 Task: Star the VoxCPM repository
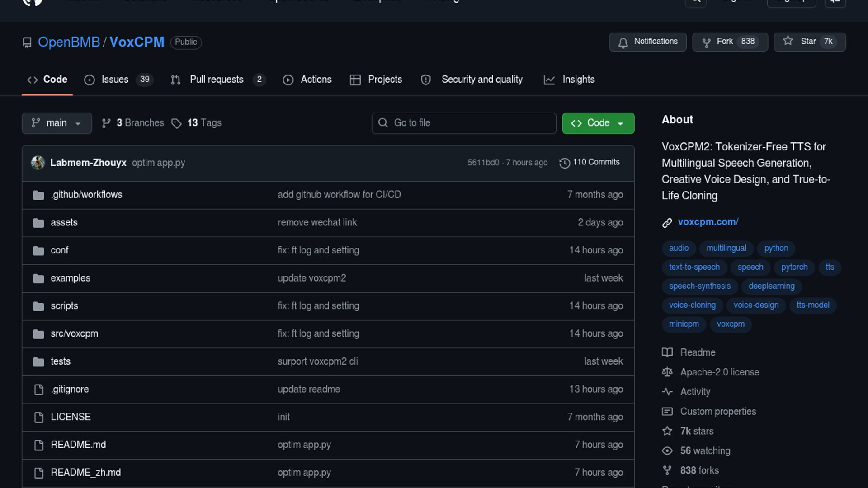[x=809, y=42]
